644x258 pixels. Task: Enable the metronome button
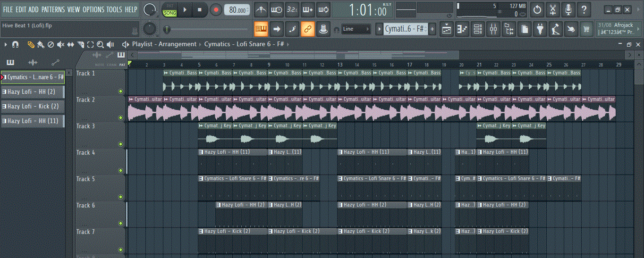click(x=260, y=9)
